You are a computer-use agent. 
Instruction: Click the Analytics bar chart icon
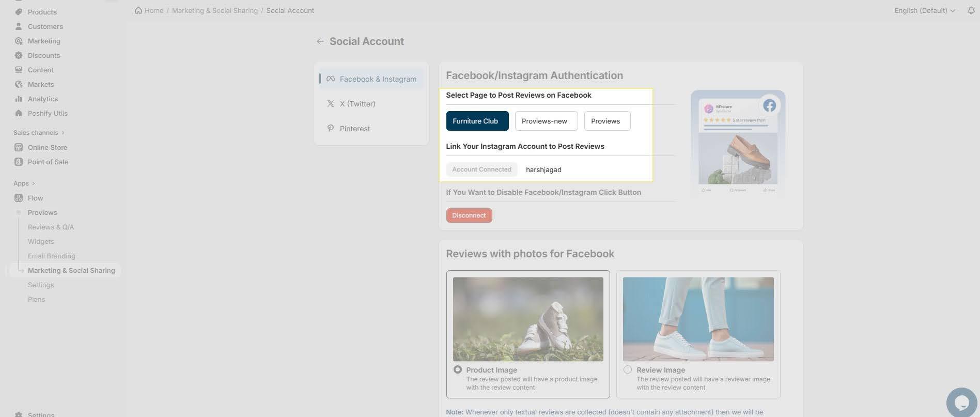tap(19, 99)
